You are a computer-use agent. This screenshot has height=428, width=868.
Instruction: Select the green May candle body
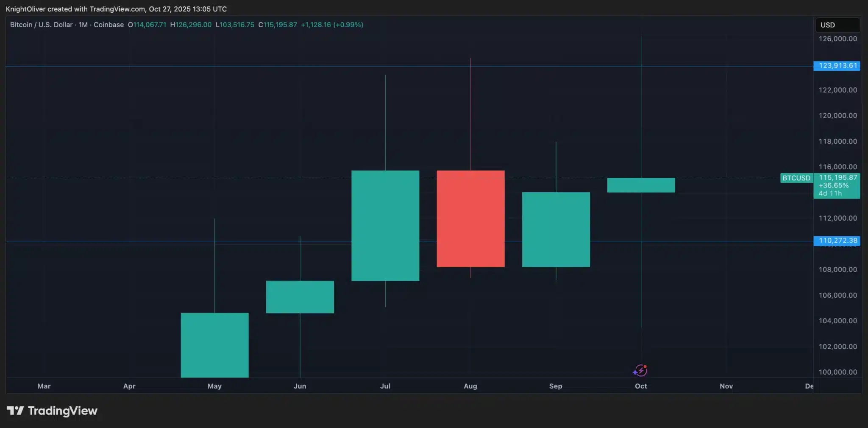pos(214,345)
